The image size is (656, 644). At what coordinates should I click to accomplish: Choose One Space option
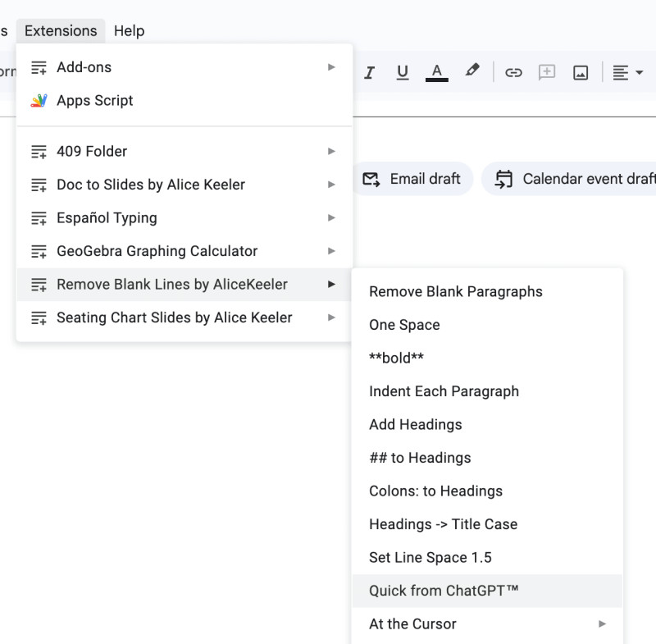point(487,325)
